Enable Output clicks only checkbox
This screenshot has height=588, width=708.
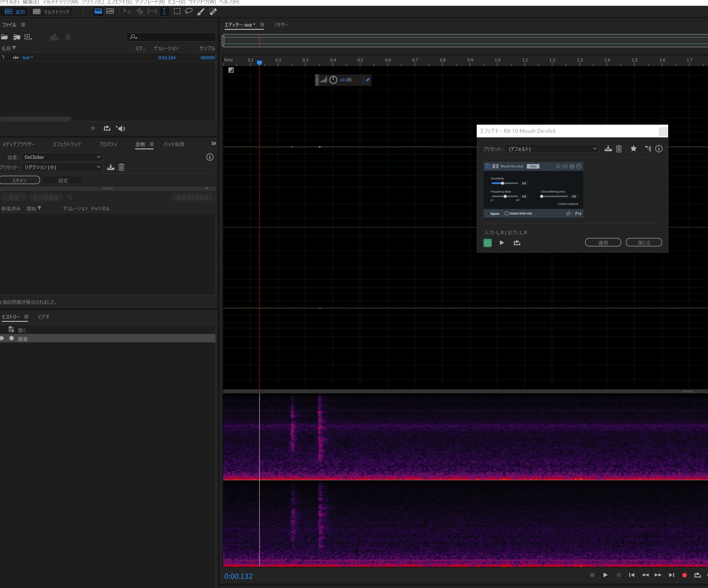(506, 213)
